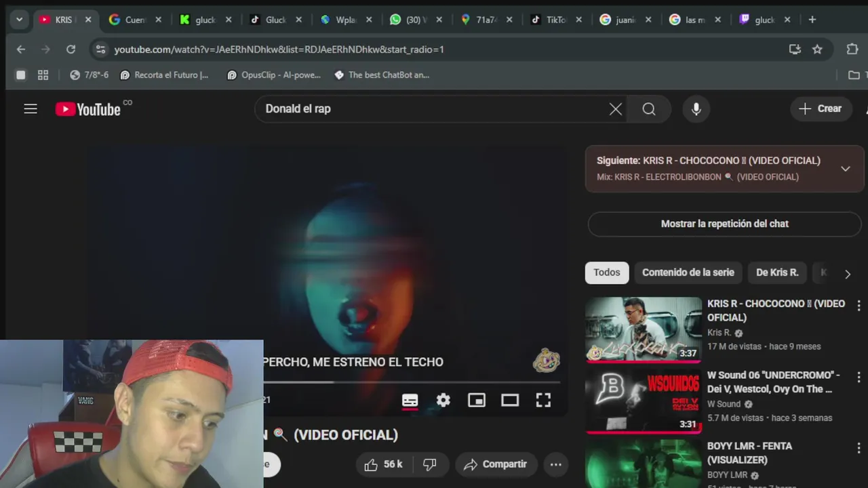The width and height of the screenshot is (868, 488).
Task: Close the las m Google tab
Action: (718, 20)
